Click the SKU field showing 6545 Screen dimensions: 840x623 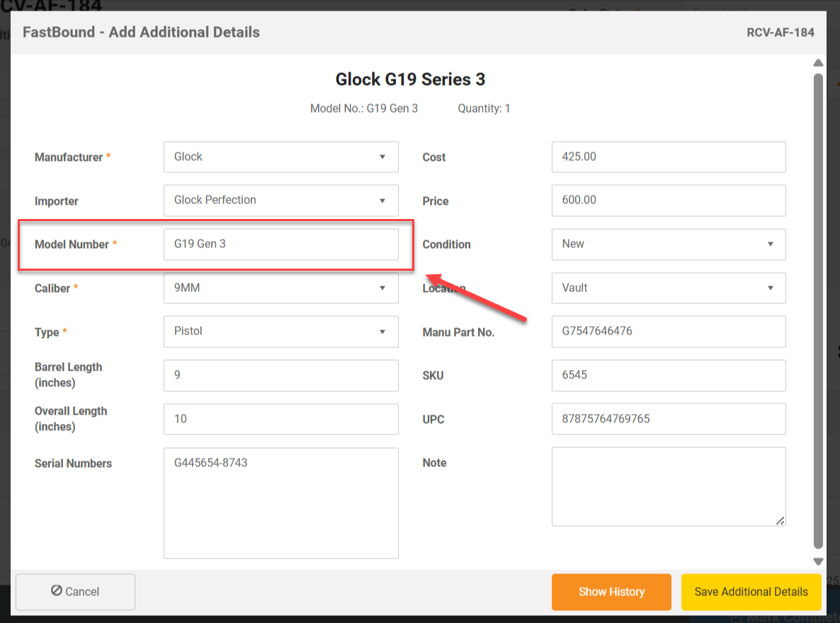point(669,376)
